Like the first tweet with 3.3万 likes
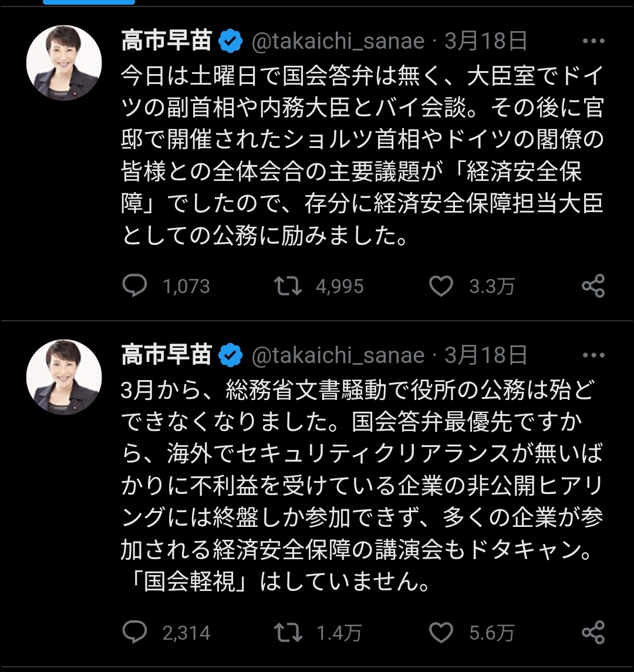634x672 pixels. click(441, 286)
